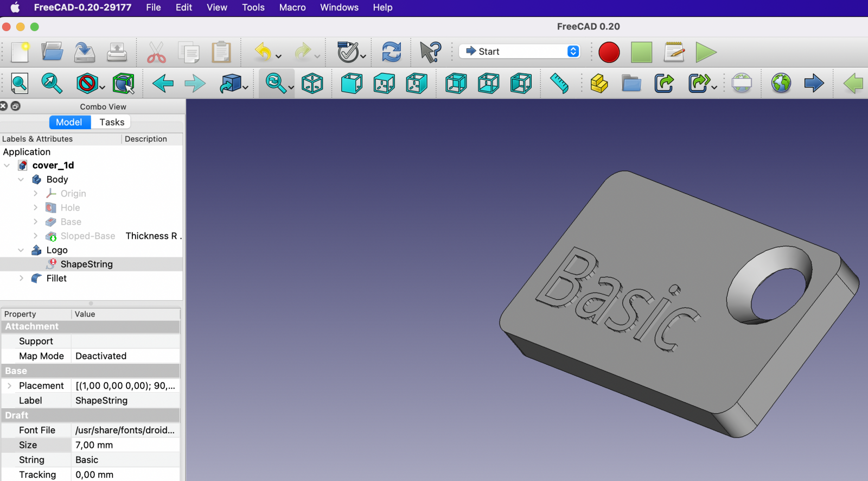Click the Size value field 7,00 mm

pos(126,445)
